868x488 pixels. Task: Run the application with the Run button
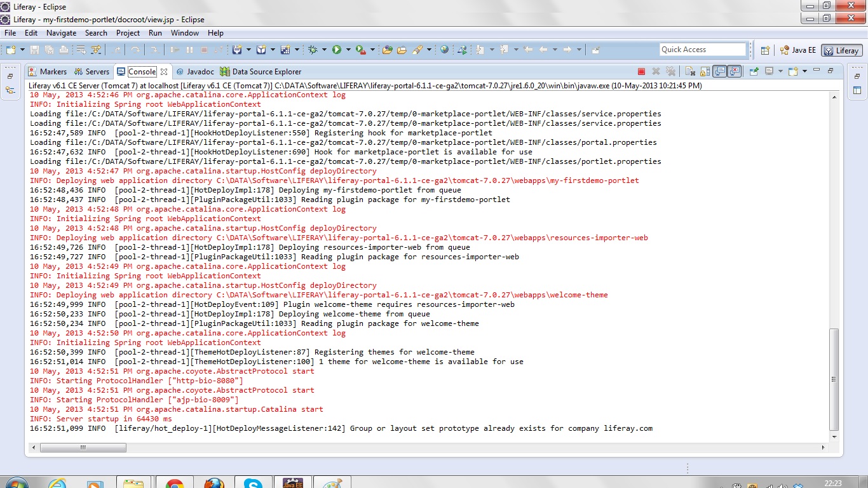coord(337,50)
